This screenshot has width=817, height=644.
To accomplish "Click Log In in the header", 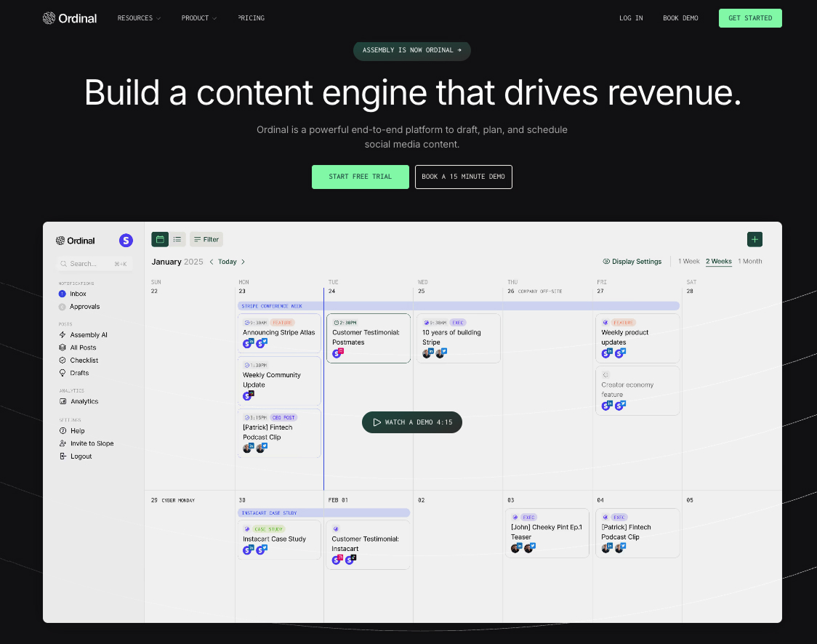I will 631,18.
